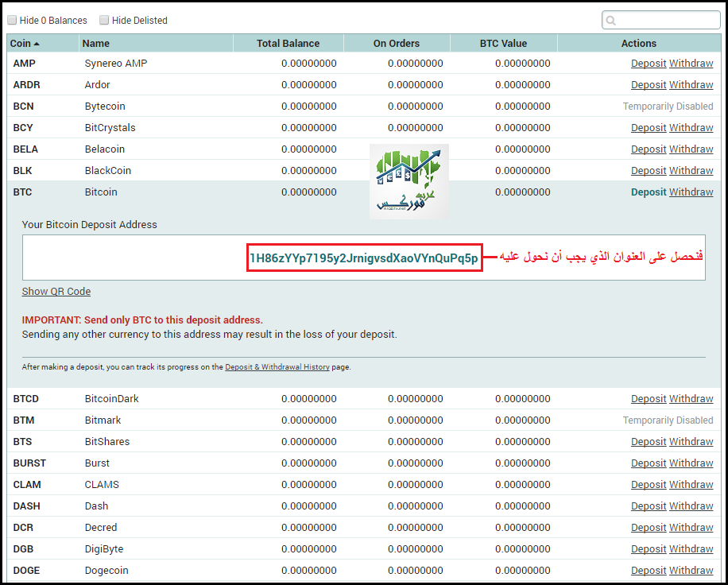Click the BitShares name cell
Screen dimensions: 728x585
click(106, 442)
